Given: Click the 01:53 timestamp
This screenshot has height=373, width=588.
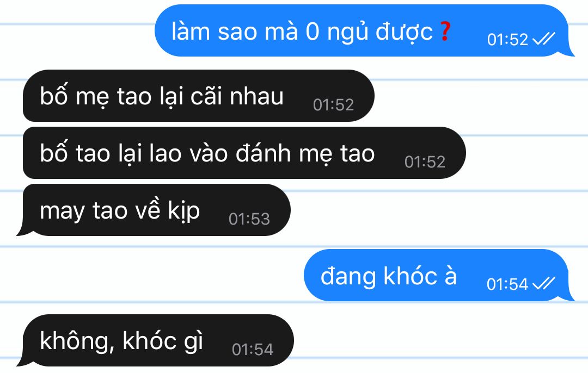Looking at the screenshot, I should [249, 219].
